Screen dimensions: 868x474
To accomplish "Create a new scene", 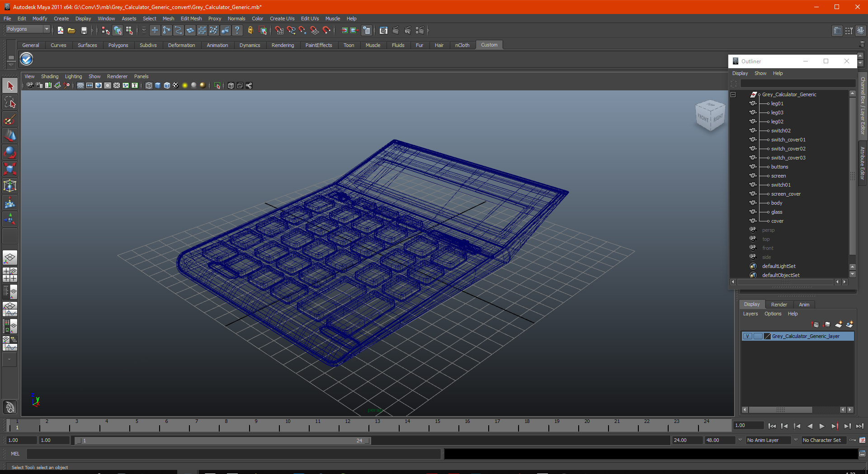I will pos(60,30).
